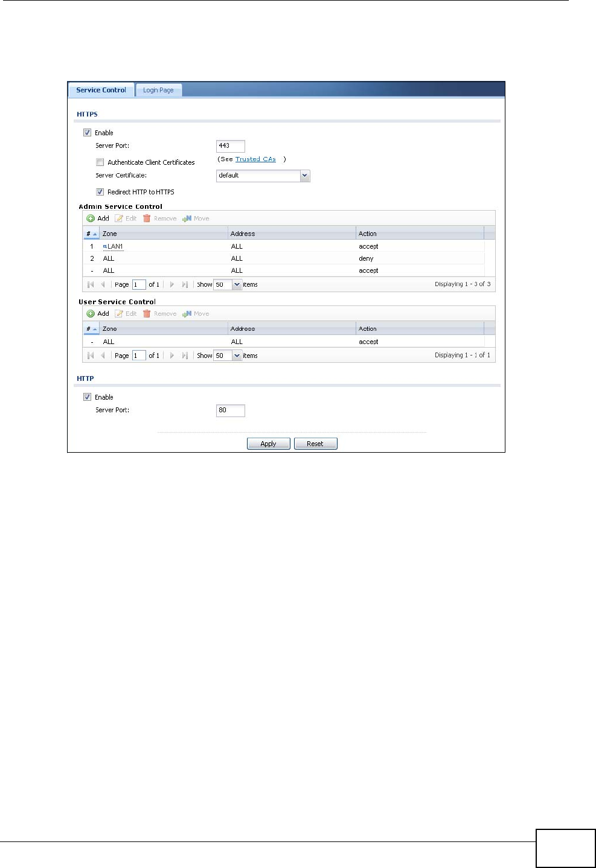Click Zone header in Admin table

pos(164,234)
